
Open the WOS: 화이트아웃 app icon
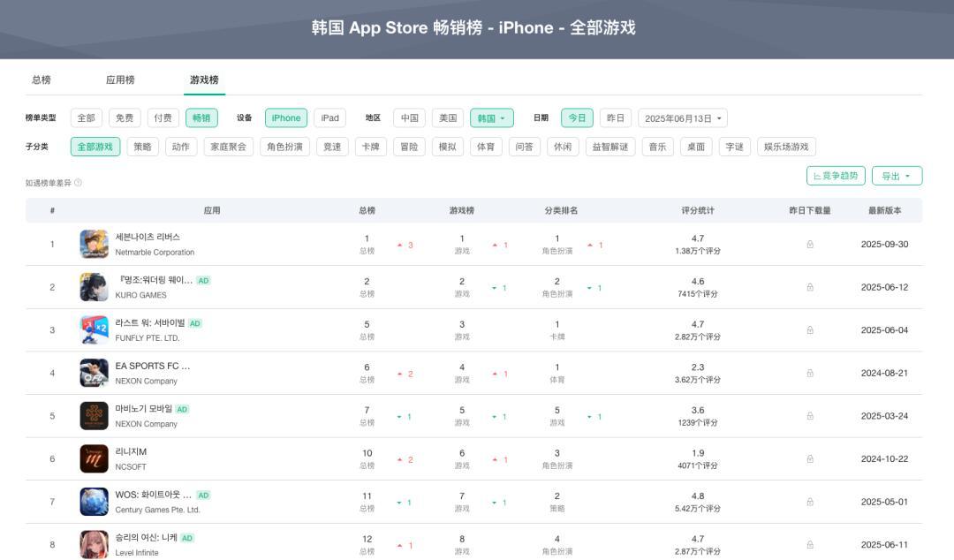(x=94, y=502)
